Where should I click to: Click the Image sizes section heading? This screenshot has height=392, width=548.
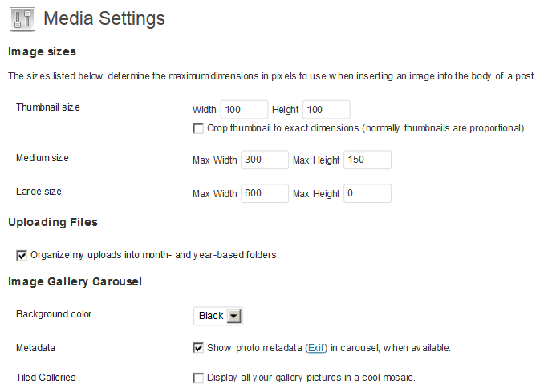click(42, 52)
